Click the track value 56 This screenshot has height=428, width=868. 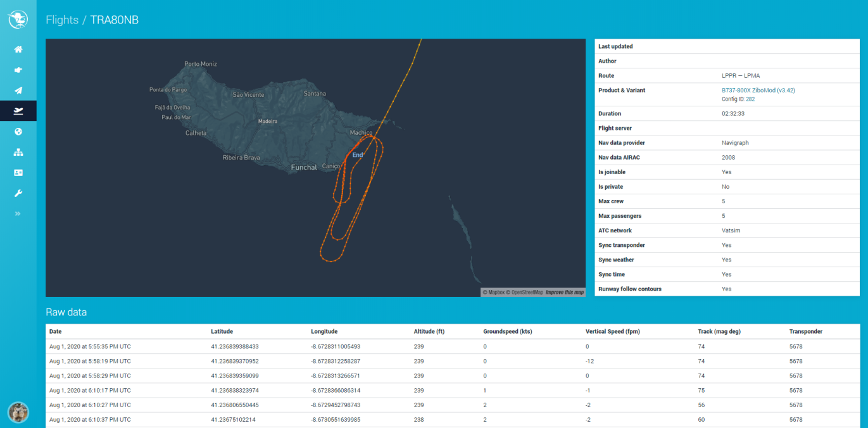pyautogui.click(x=701, y=405)
